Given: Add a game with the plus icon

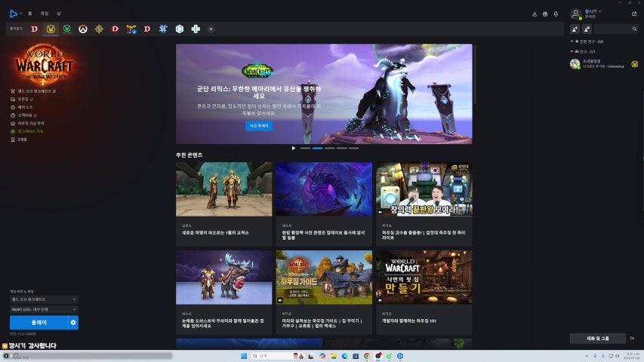Looking at the screenshot, I should point(211,29).
